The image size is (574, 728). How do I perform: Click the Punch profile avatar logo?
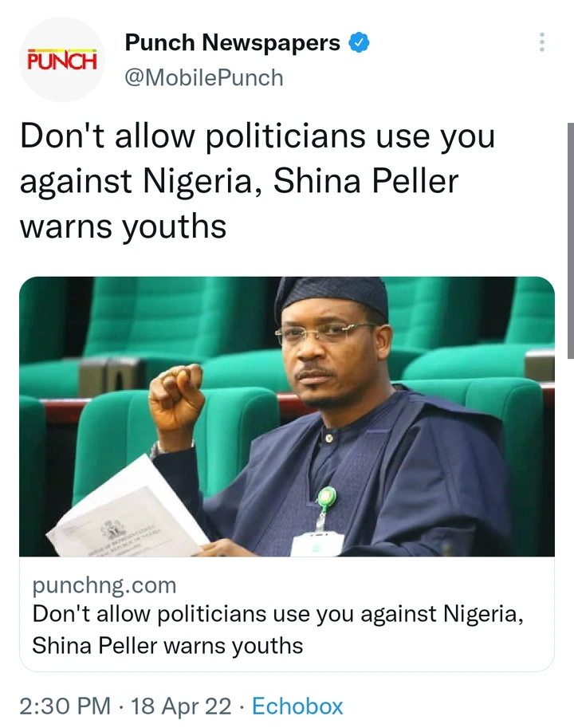coord(62,60)
